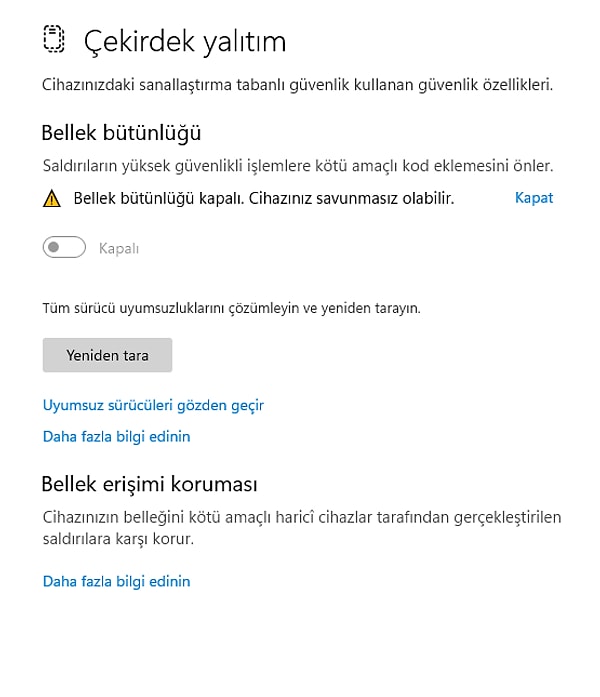Open Uyumsuz sürücüleri gözden geçir link
Screen dimensions: 600x697
pos(153,405)
